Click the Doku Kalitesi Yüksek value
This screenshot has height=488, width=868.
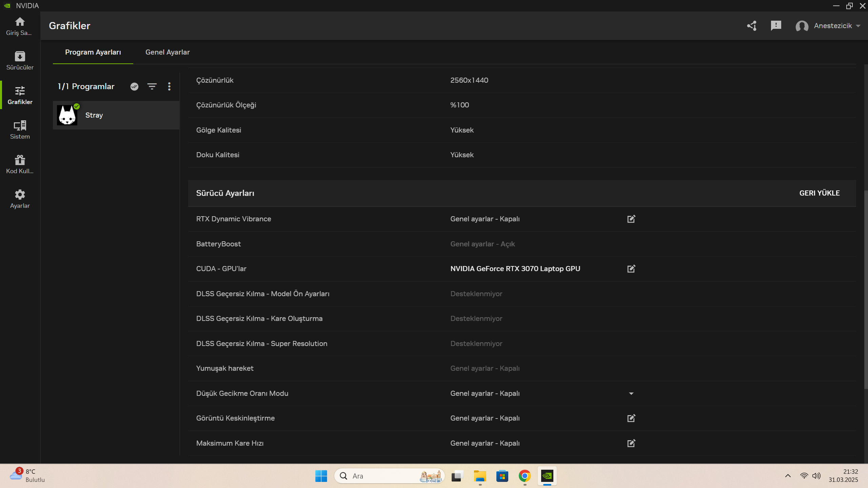[462, 155]
